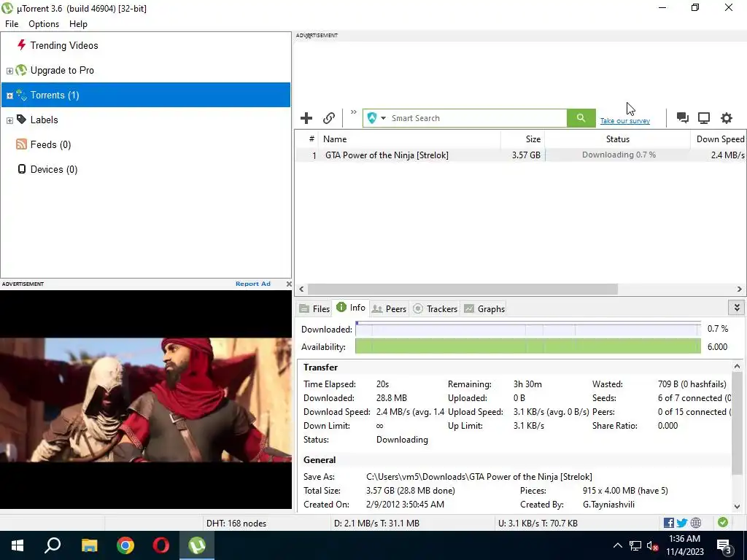Click the Devices phone icon
Viewport: 747px width, 560px height.
[21, 169]
